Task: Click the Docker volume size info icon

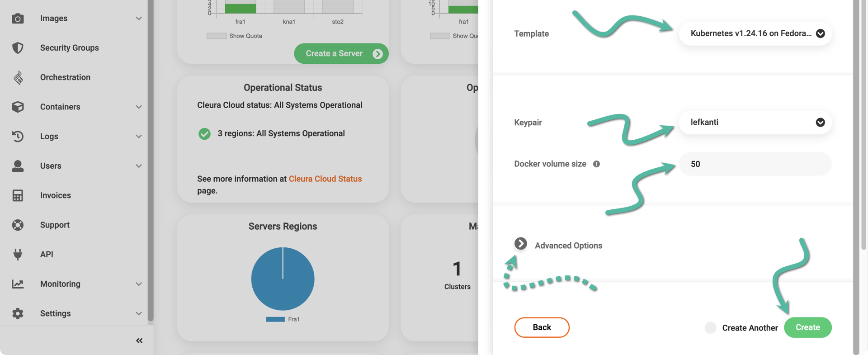Action: 596,164
